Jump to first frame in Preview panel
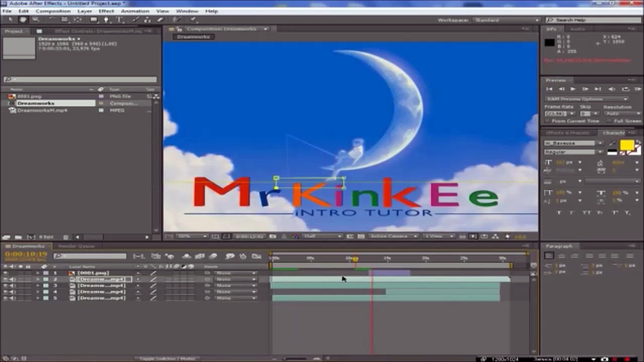Viewport: 644px width, 362px height. click(x=549, y=89)
